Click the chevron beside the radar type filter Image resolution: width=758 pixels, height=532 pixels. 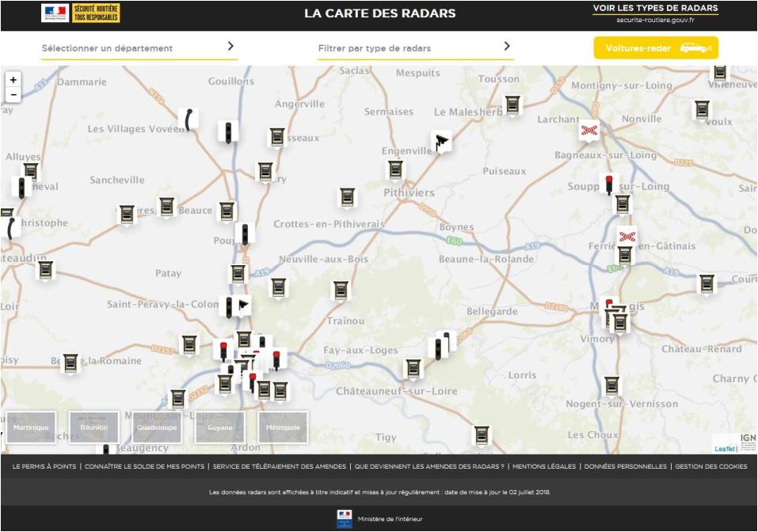pos(507,46)
